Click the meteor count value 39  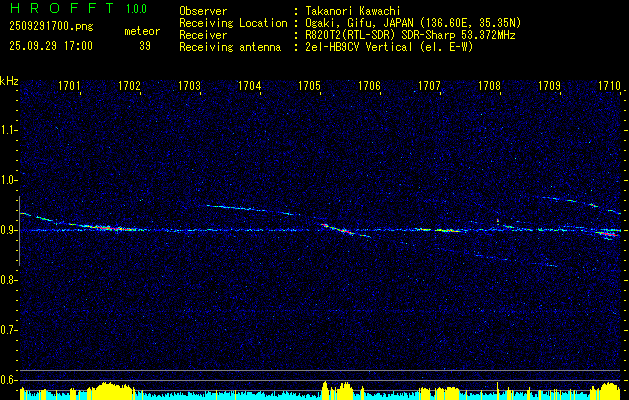coord(145,46)
